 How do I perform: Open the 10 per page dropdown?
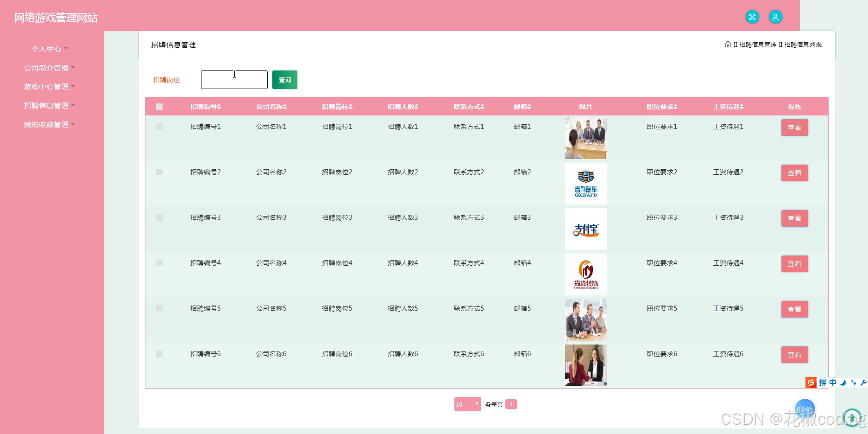point(467,404)
